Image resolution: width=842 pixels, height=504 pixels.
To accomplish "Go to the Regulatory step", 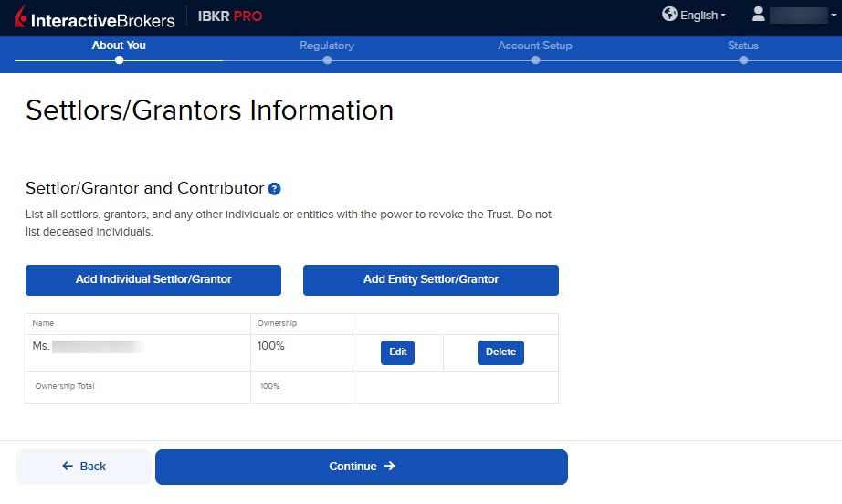I will (327, 46).
